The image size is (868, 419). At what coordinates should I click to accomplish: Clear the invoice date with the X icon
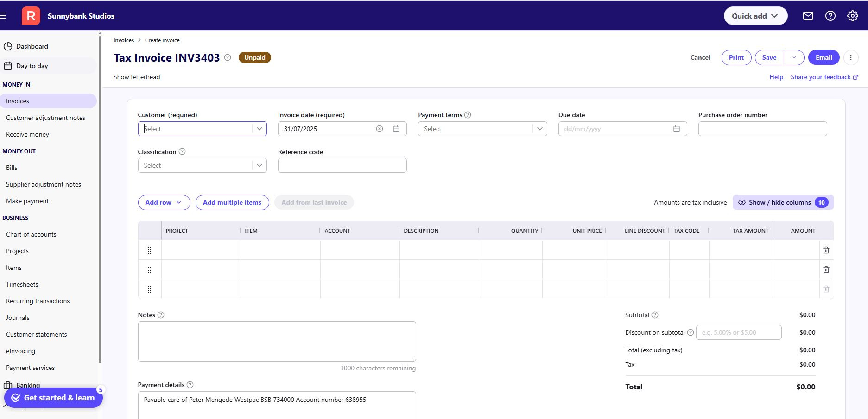pyautogui.click(x=380, y=129)
